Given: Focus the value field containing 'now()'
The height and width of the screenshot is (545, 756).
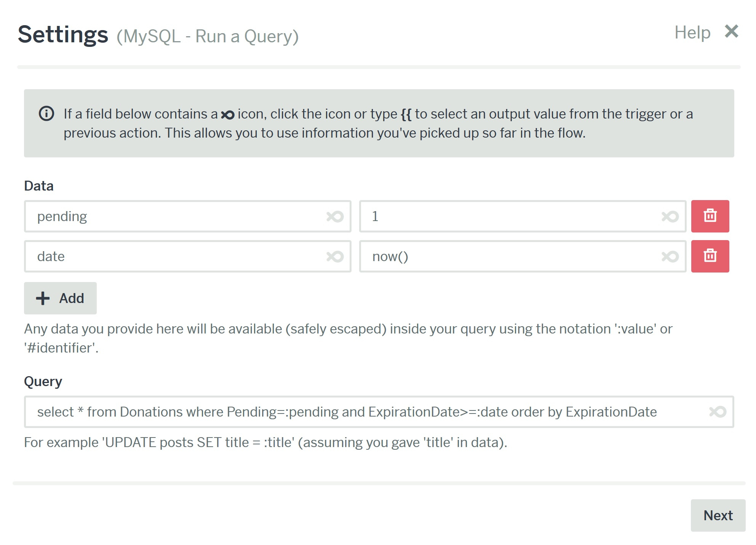Looking at the screenshot, I should point(523,256).
